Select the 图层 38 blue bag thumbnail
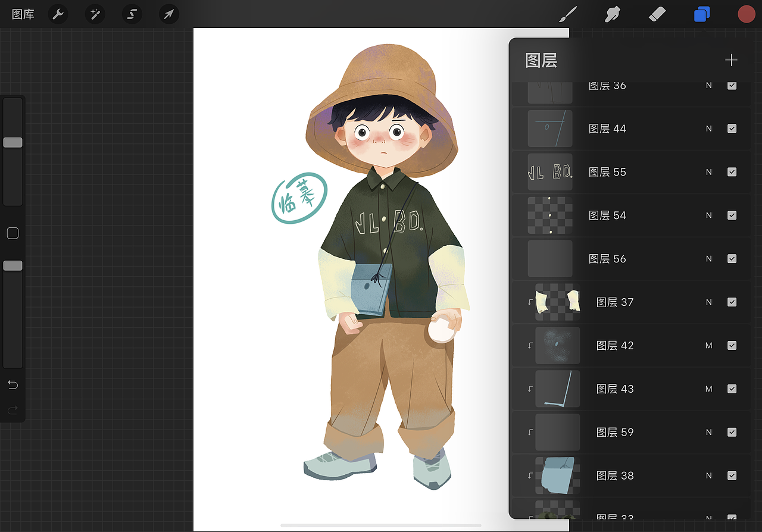 tap(558, 476)
